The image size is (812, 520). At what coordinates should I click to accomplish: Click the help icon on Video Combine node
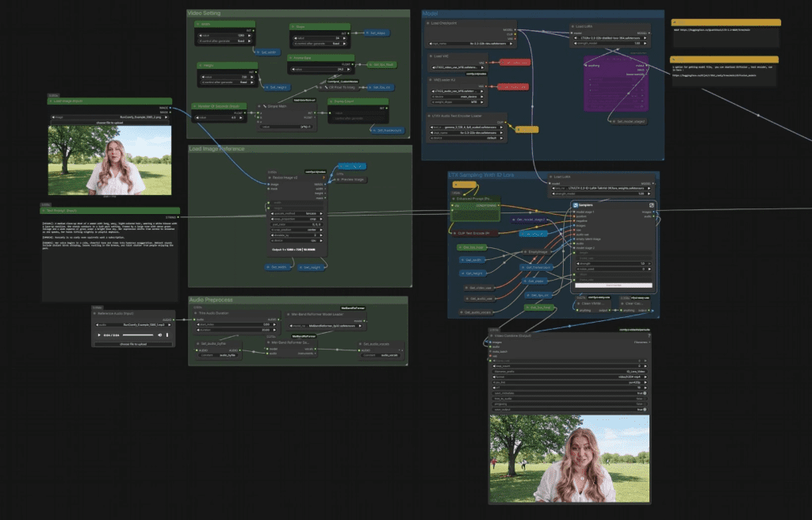649,336
